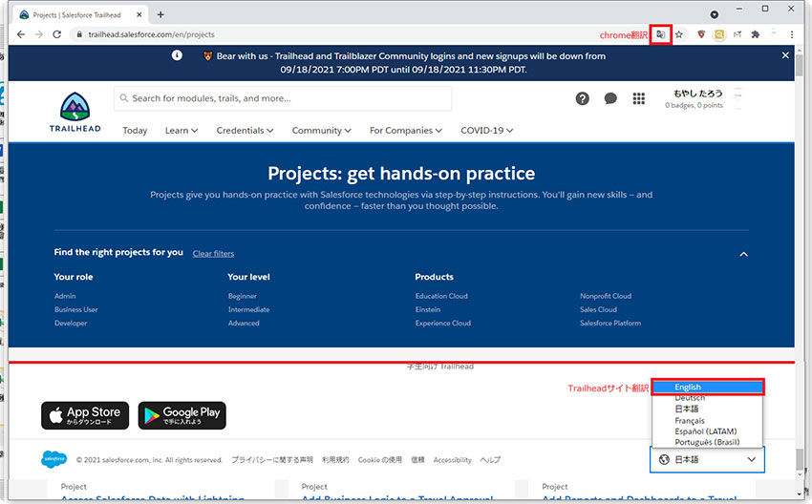
Task: Click the yellow search extension icon
Action: tap(719, 34)
